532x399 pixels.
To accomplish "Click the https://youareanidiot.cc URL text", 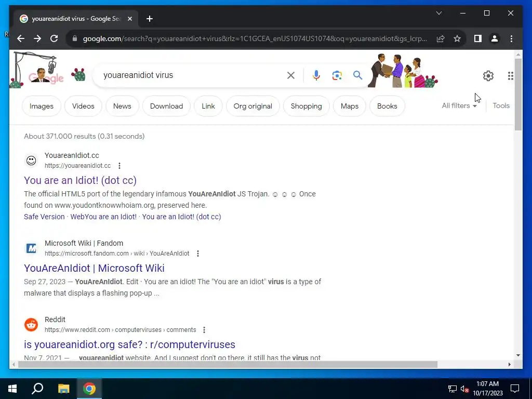I will click(x=78, y=166).
